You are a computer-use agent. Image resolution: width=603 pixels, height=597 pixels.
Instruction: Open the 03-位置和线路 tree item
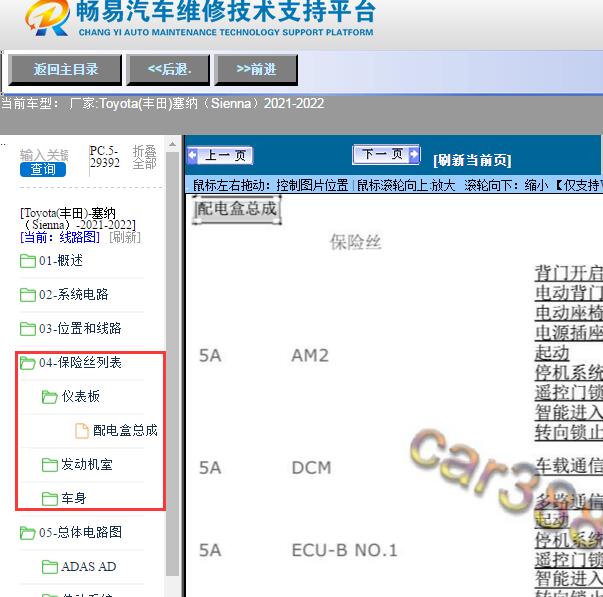pos(80,328)
